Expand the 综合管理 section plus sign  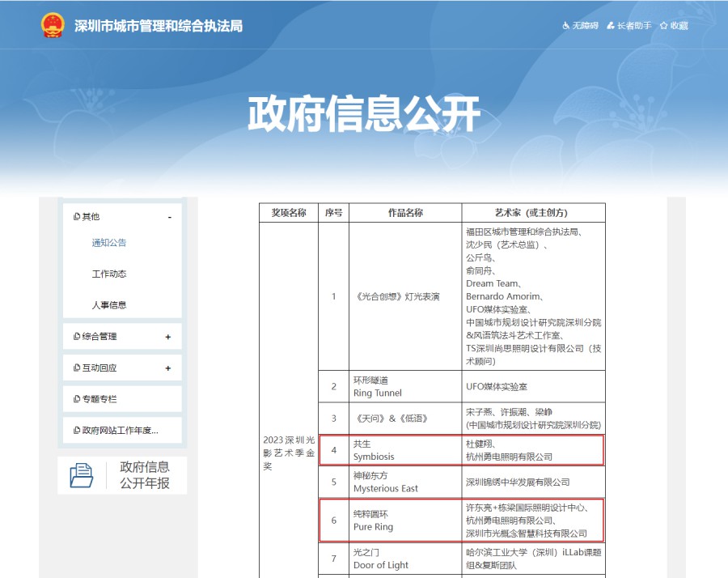168,337
